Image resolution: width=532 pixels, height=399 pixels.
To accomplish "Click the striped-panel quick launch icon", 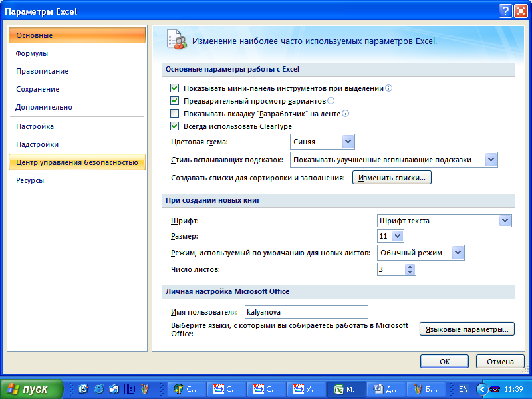I will (129, 389).
